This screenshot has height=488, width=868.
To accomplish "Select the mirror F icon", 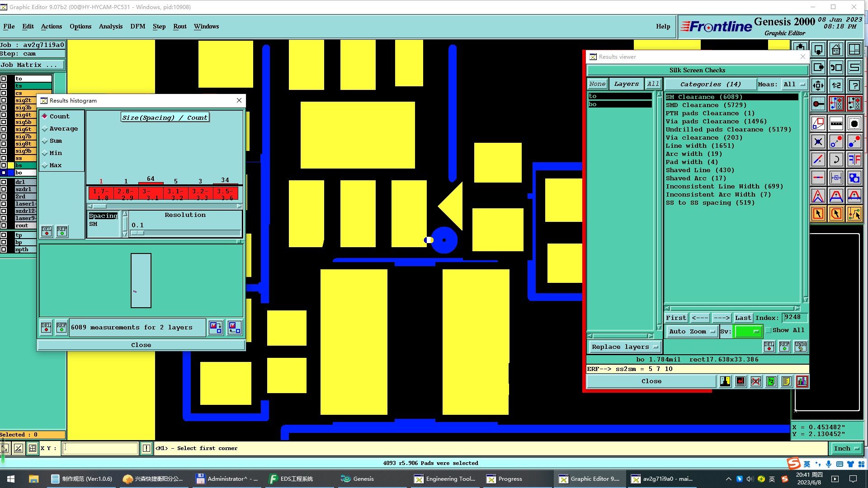I will [x=854, y=160].
